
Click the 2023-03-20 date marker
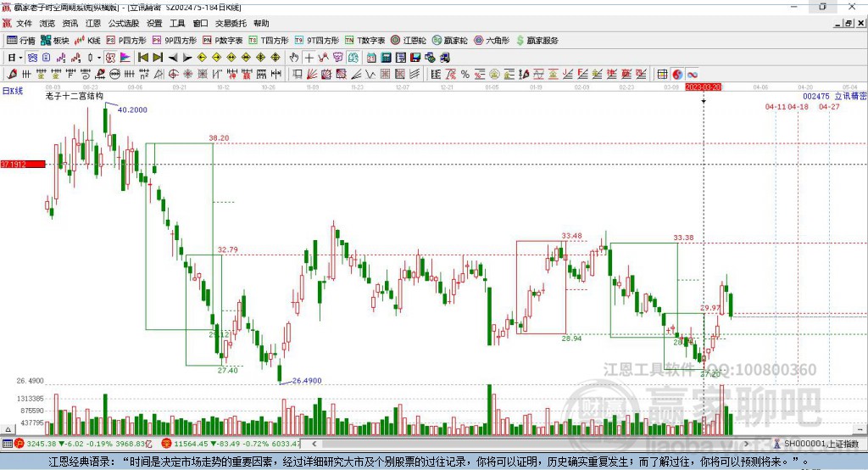tap(703, 87)
